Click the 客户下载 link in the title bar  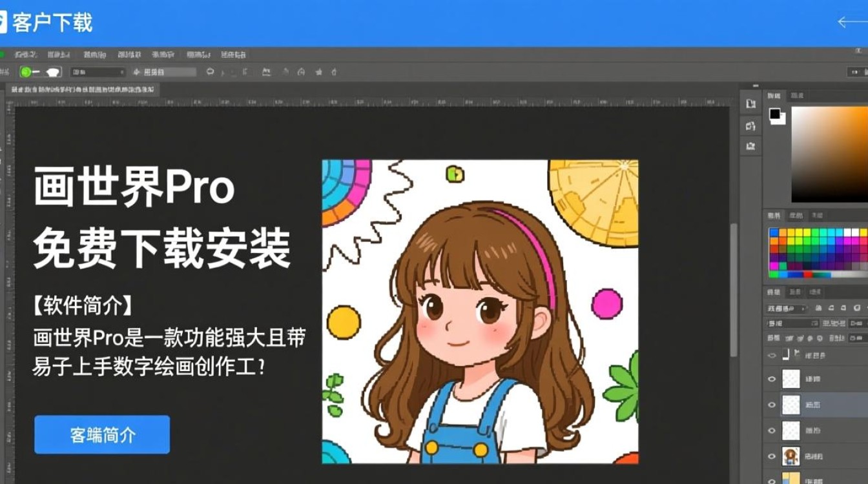[52, 23]
